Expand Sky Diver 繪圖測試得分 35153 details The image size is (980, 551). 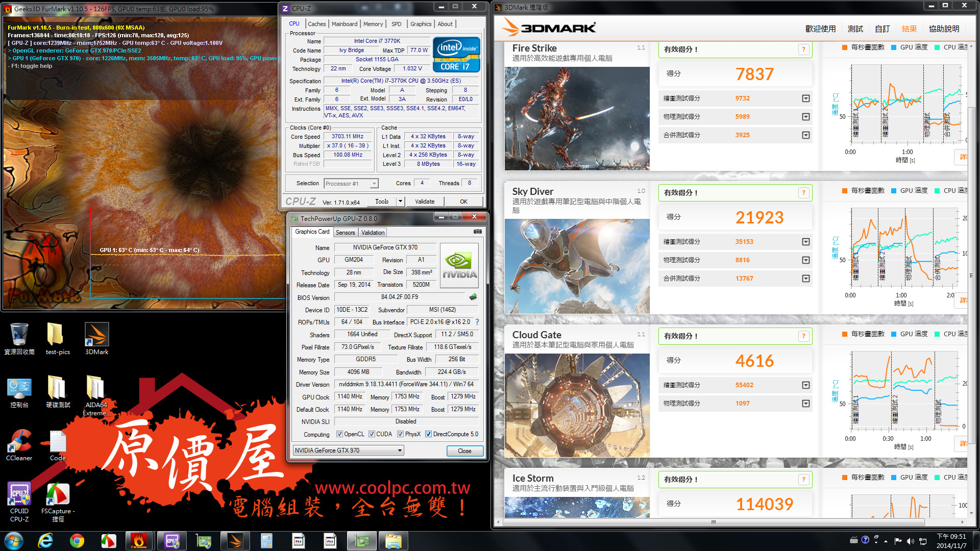tap(805, 242)
